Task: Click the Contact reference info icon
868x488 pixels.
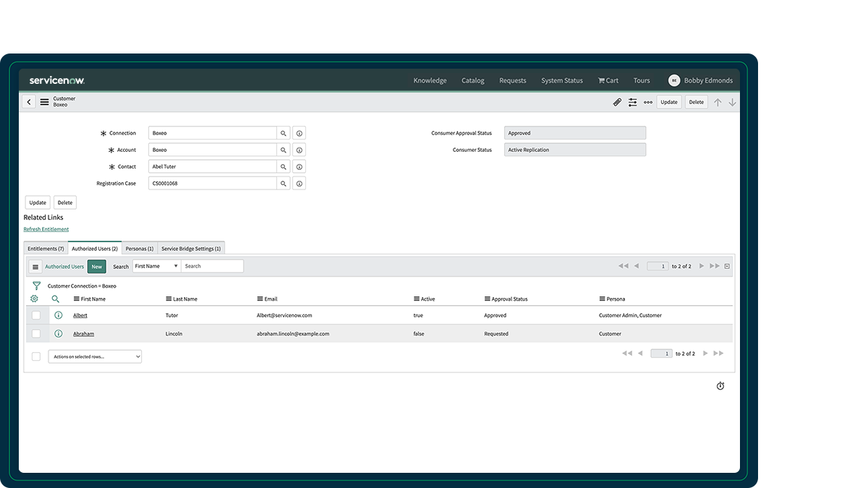Action: [299, 166]
